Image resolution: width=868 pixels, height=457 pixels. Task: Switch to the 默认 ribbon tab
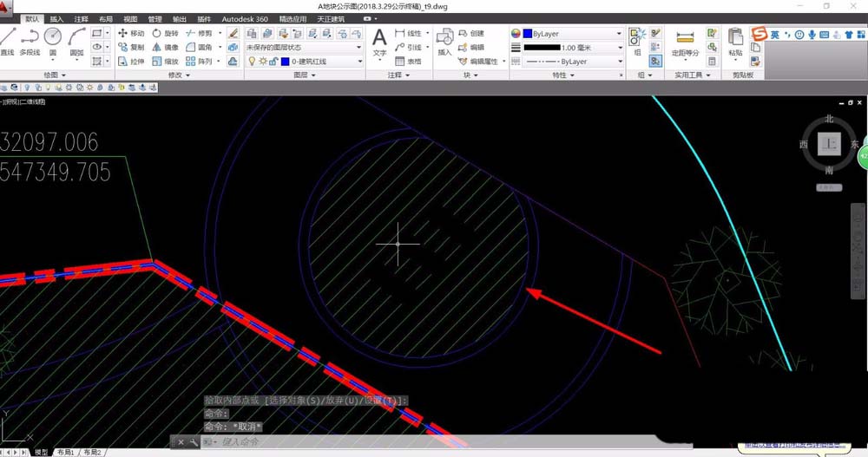click(x=32, y=19)
